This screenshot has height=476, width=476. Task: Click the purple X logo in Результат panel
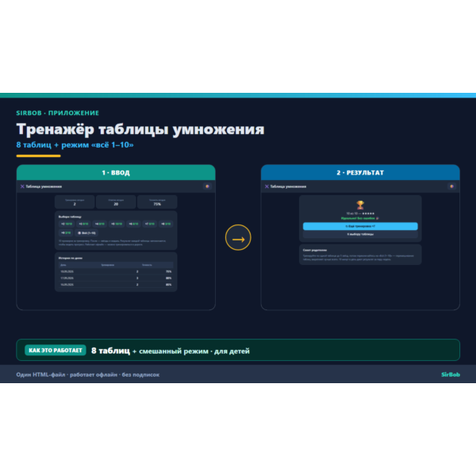pos(267,186)
